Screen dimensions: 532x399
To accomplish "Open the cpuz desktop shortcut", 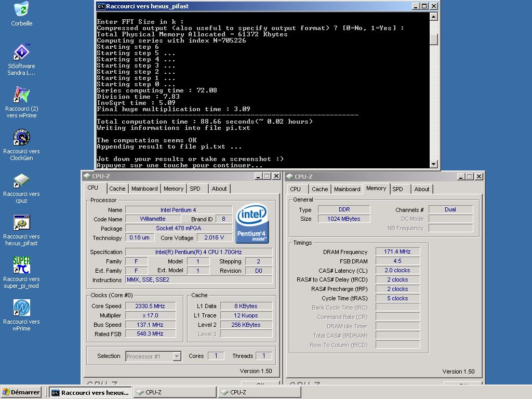I will click(22, 180).
